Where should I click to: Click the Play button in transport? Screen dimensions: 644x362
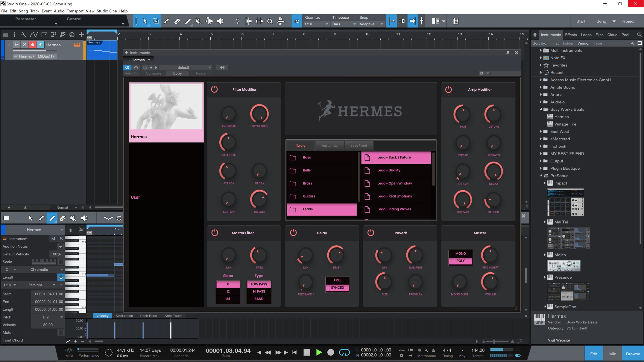[319, 352]
